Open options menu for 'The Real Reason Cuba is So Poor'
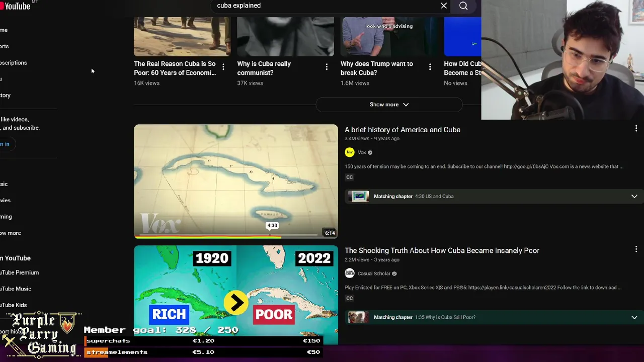Screen dimensions: 644x362 pos(223,67)
